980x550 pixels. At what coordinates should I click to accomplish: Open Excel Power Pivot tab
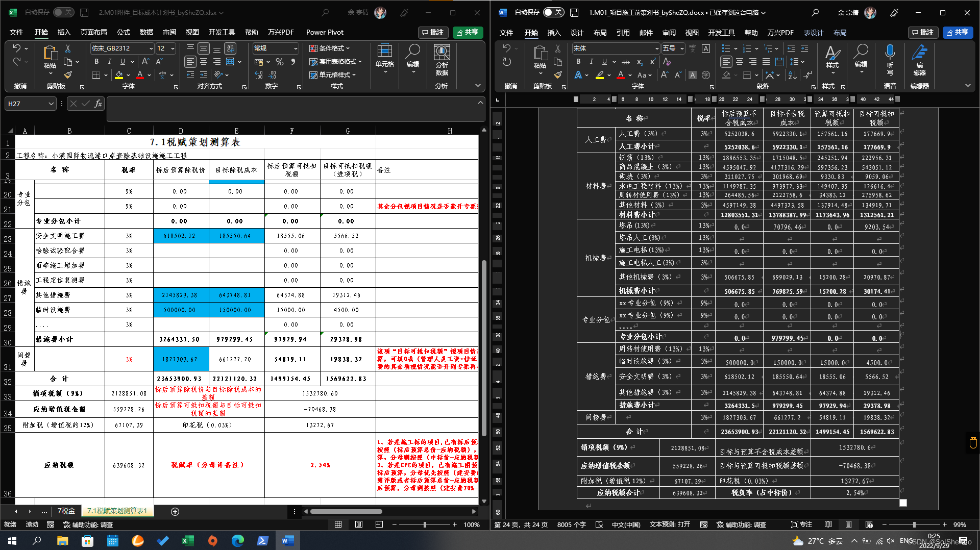[x=325, y=32]
